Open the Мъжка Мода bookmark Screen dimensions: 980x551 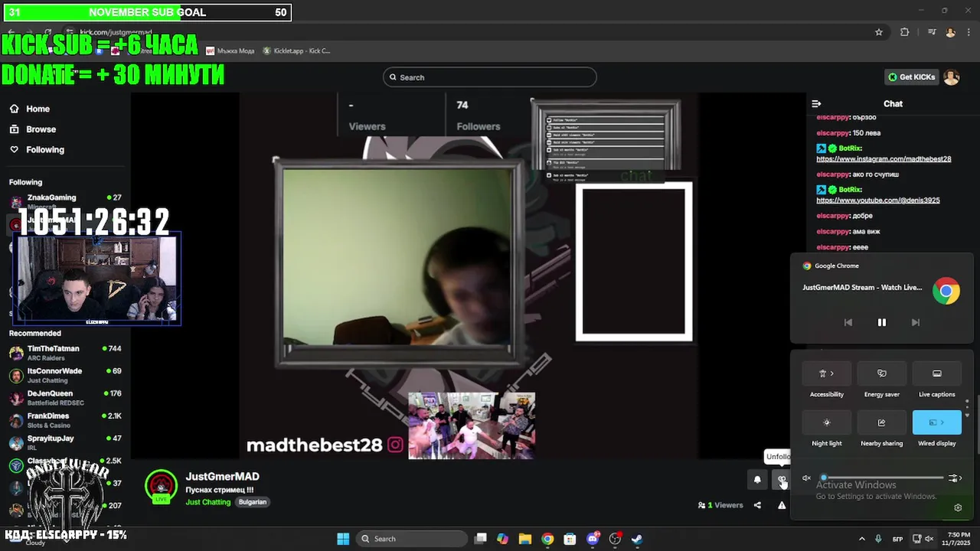[230, 51]
